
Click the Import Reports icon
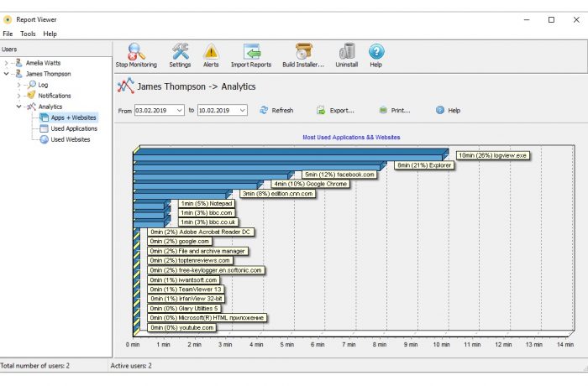click(x=251, y=52)
